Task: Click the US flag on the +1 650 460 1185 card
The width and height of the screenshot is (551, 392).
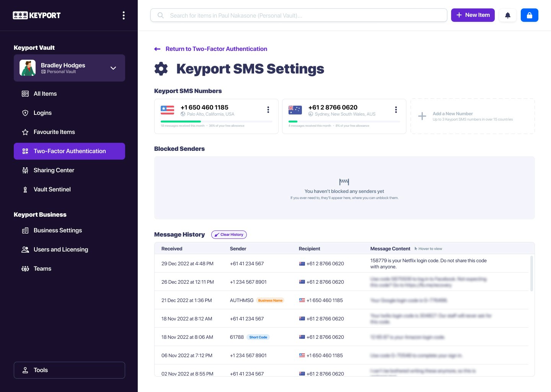Action: [168, 110]
